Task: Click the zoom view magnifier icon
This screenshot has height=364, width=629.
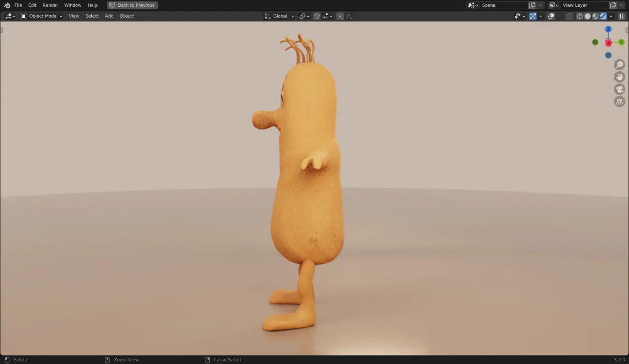Action: pyautogui.click(x=620, y=64)
